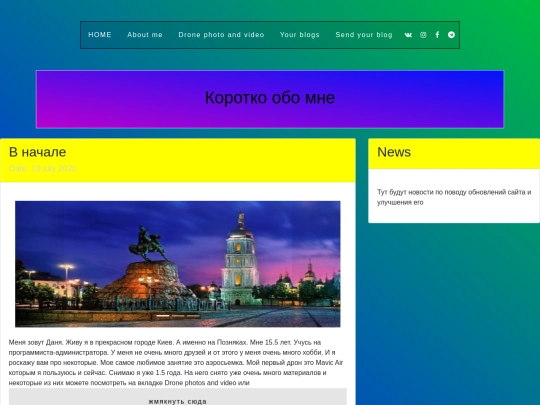This screenshot has height=405, width=540.
Task: Click the Коротко обо мне banner heading
Action: 270,98
